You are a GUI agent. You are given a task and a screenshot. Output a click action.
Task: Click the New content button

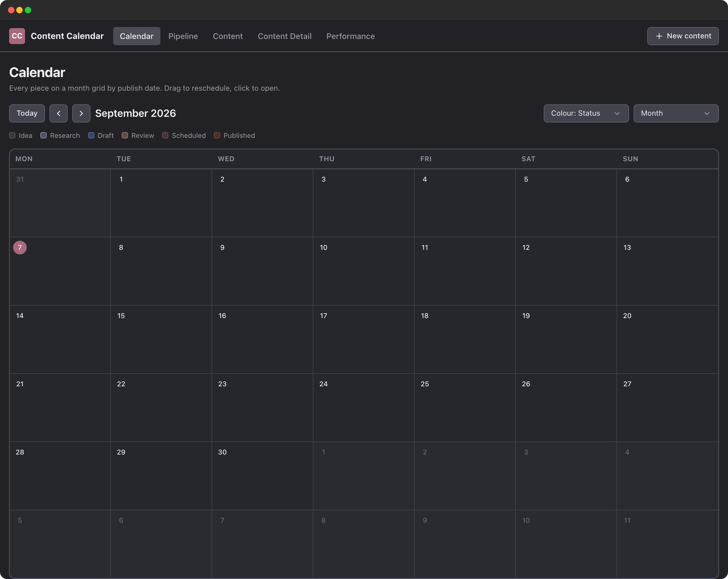pos(683,36)
